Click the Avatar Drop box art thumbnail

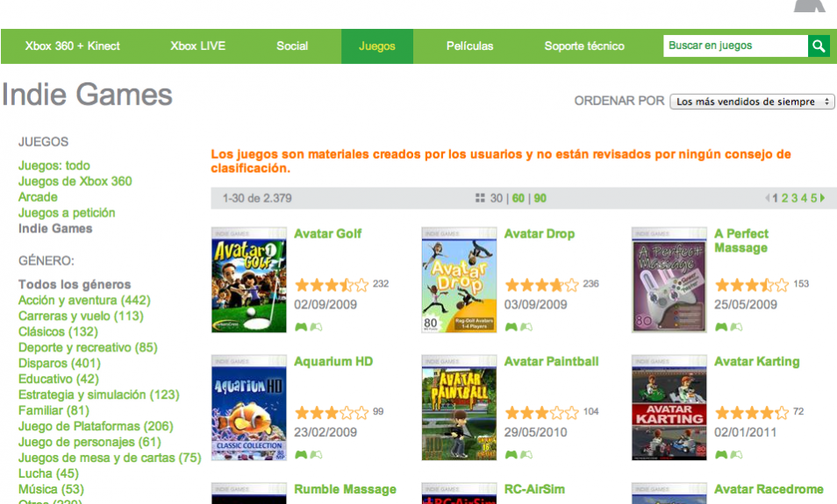tap(459, 280)
